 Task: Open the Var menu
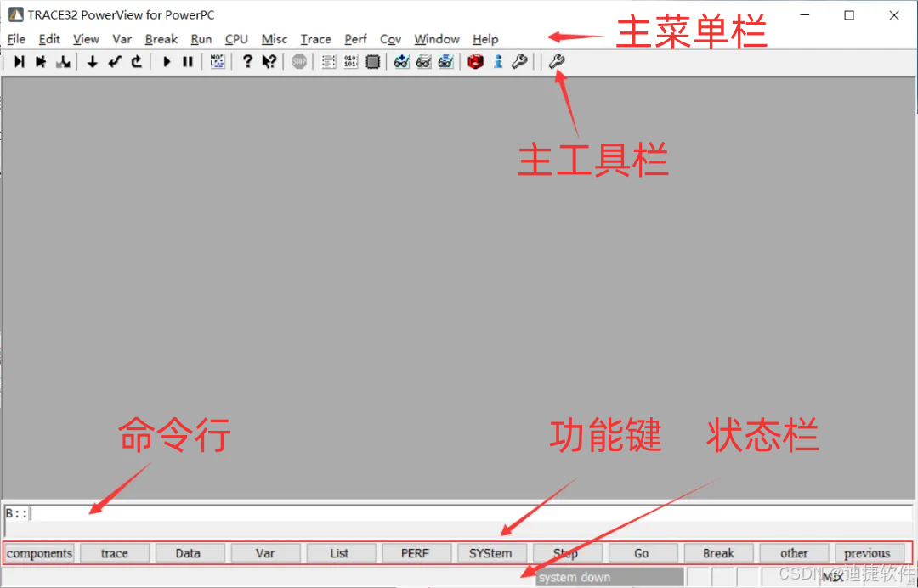pos(122,39)
